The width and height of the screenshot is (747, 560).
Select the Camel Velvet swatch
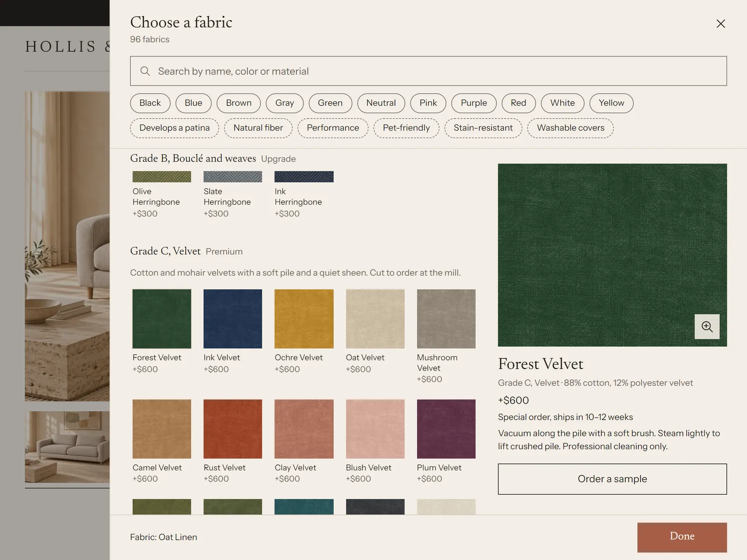point(162,429)
